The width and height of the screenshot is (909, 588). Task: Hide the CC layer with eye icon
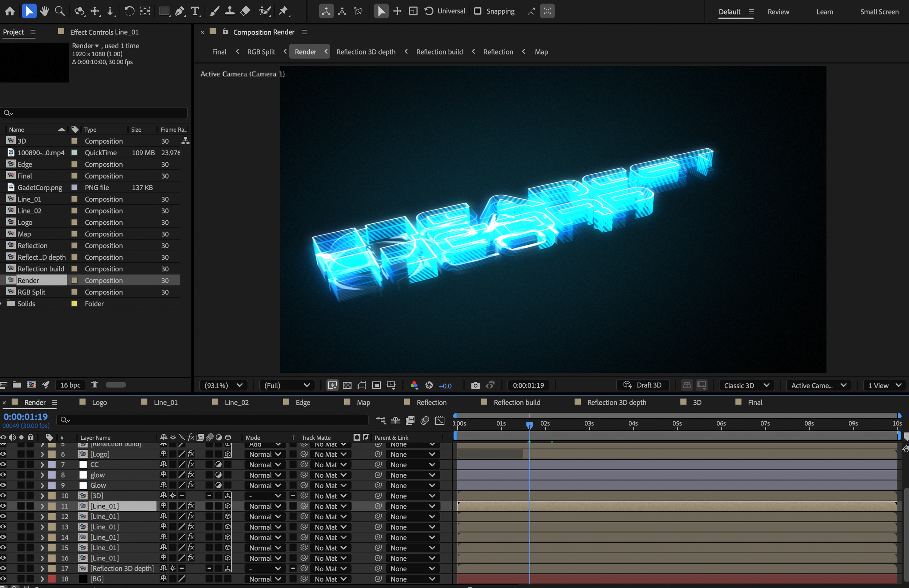click(3, 465)
